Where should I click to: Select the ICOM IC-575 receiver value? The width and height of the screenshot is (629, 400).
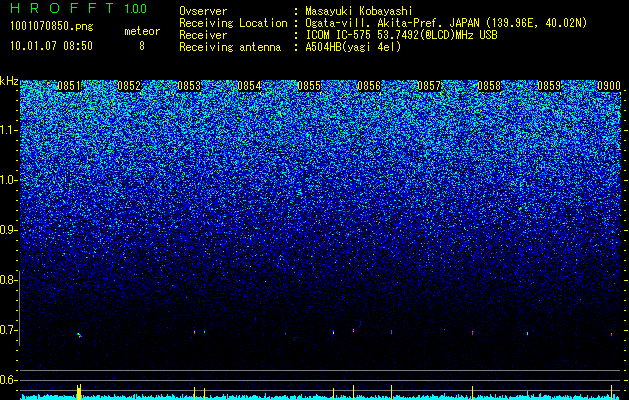click(401, 35)
